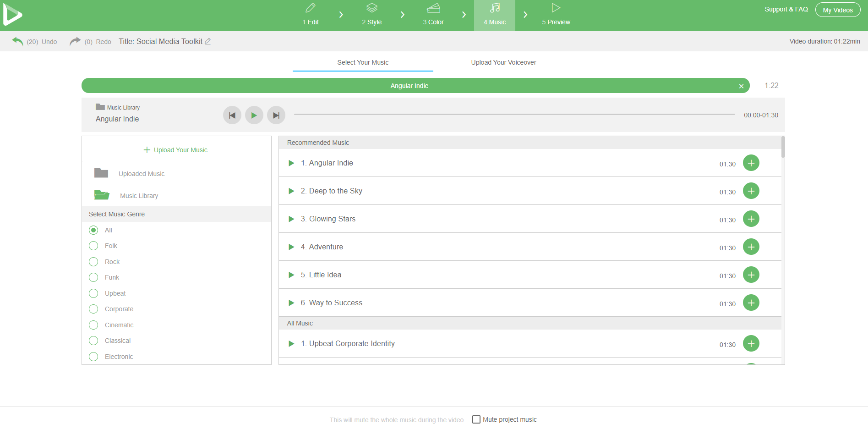
Task: Edit the video title with pencil icon
Action: click(207, 41)
